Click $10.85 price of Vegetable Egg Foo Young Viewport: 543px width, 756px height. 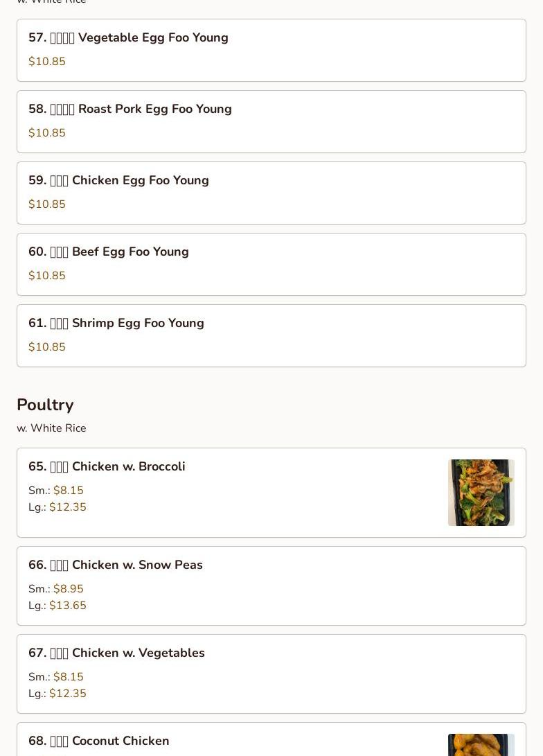click(x=46, y=61)
